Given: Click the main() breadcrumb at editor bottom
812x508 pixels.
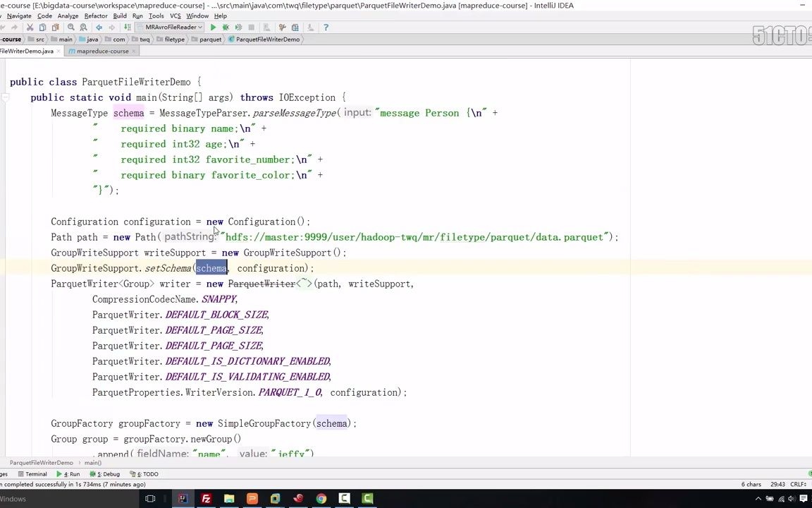Looking at the screenshot, I should [x=93, y=462].
